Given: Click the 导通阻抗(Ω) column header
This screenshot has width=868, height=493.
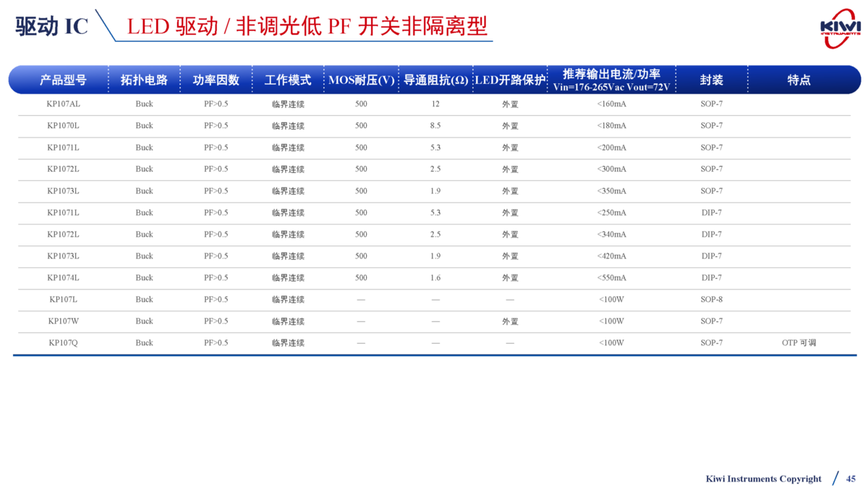Looking at the screenshot, I should (435, 80).
